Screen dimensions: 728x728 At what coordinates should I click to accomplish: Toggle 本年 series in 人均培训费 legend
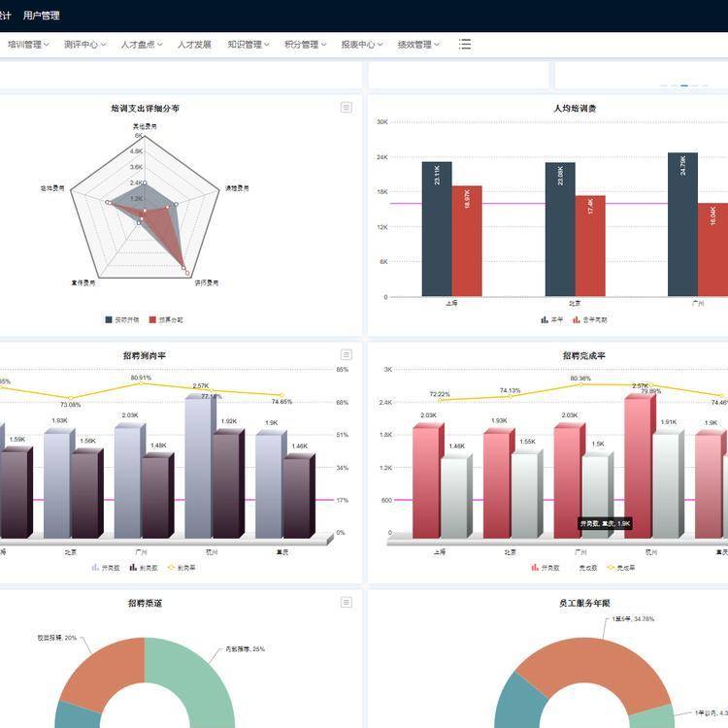[x=551, y=319]
